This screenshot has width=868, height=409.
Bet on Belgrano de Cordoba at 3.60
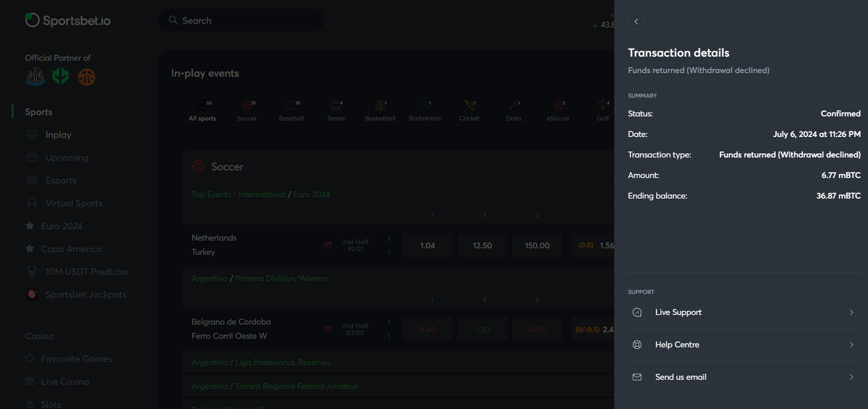[428, 330]
